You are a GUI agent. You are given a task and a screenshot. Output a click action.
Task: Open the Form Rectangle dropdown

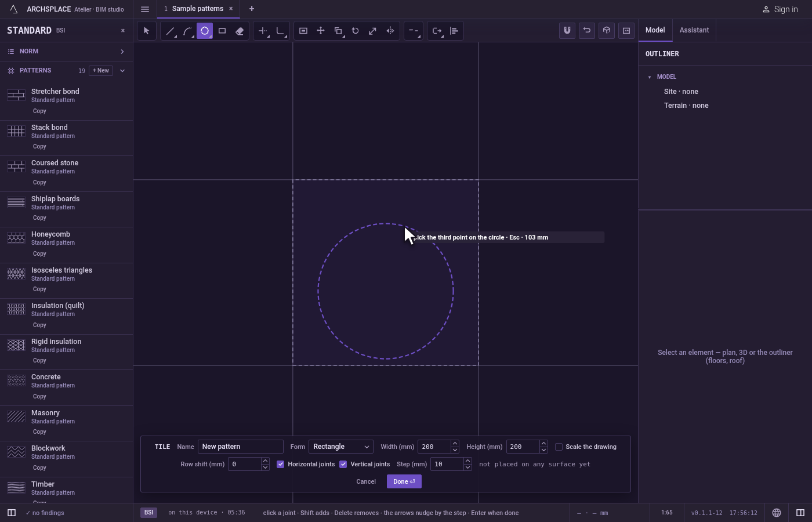(341, 447)
